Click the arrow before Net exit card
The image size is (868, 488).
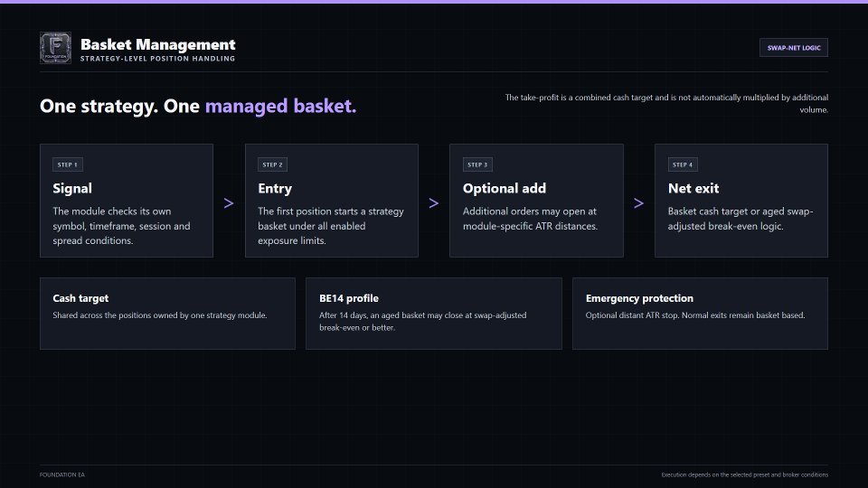[x=639, y=203]
